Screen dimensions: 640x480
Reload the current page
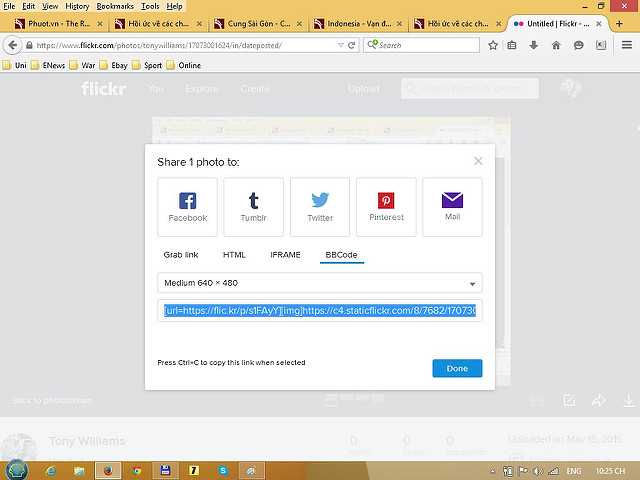pyautogui.click(x=351, y=45)
